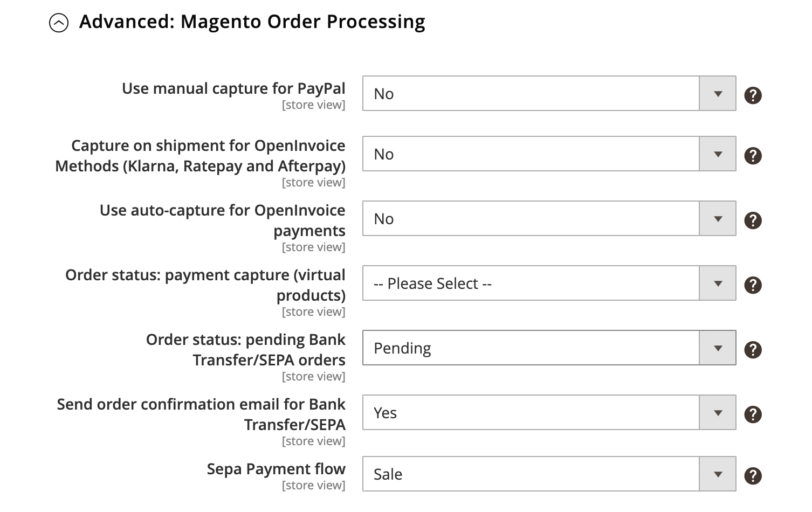Expand the Capture on shipment for OpenInvoice dropdown
The image size is (812, 512).
pos(717,154)
